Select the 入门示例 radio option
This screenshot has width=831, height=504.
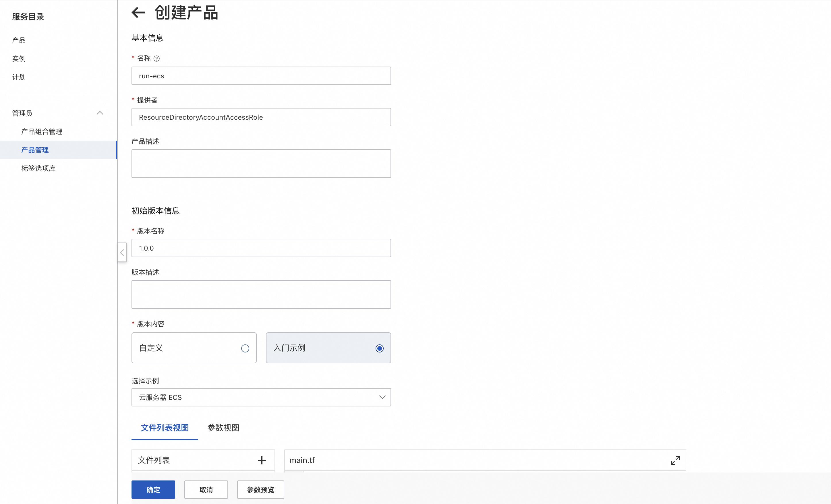pyautogui.click(x=379, y=348)
